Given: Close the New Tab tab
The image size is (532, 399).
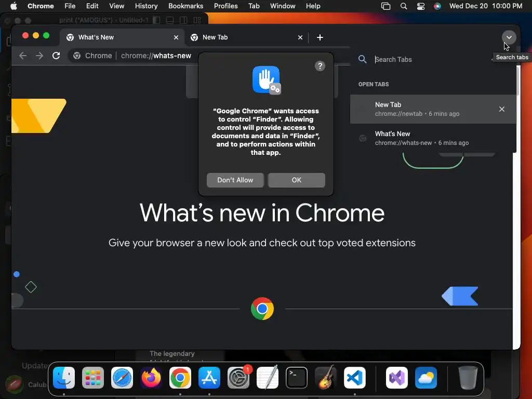Looking at the screenshot, I should click(300, 37).
